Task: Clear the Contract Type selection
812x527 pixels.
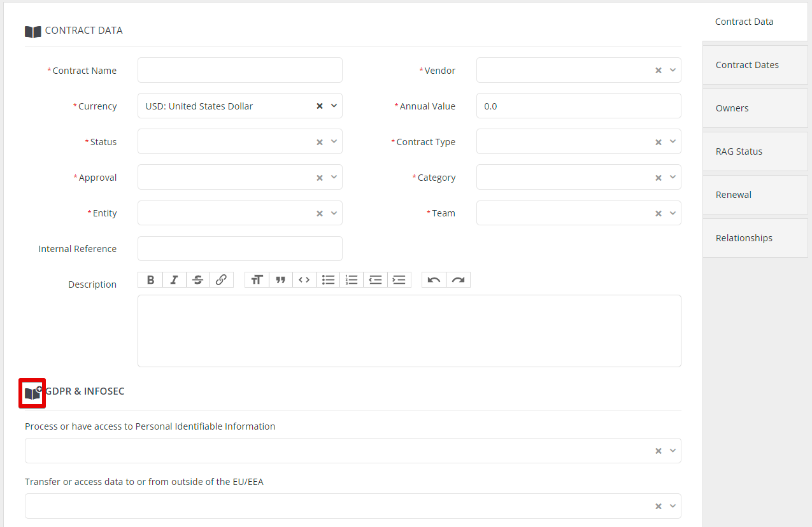Action: [659, 142]
